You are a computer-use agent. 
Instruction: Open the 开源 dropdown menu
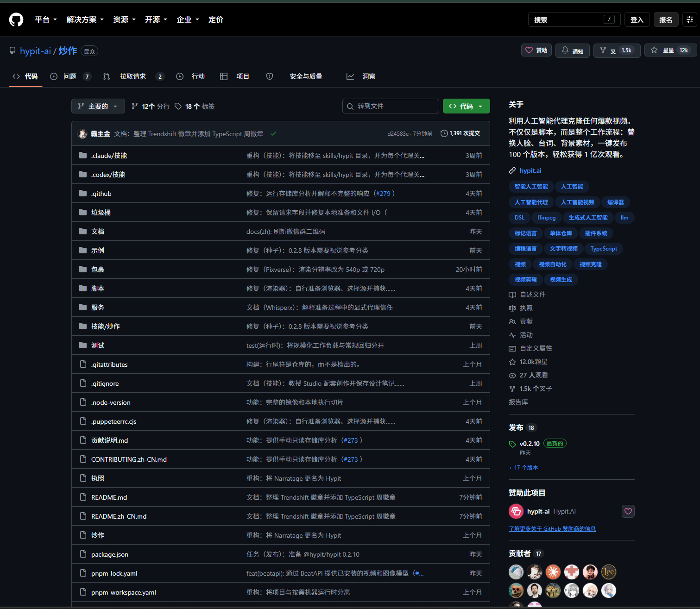(x=156, y=19)
